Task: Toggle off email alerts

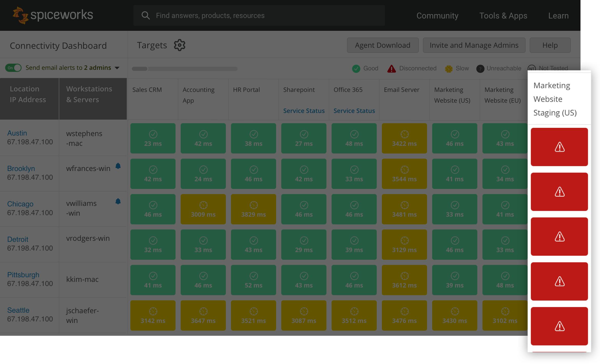Action: click(13, 68)
